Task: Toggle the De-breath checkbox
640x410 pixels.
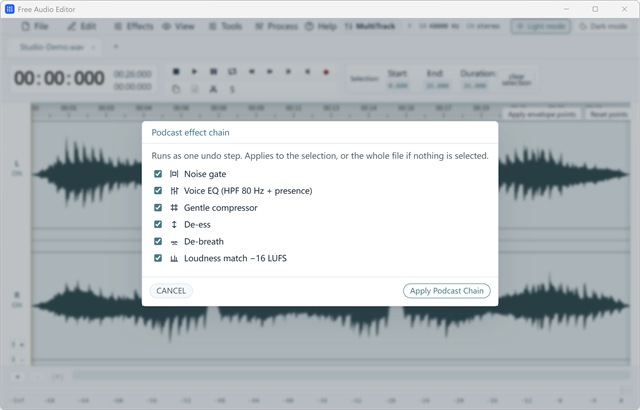Action: click(x=158, y=242)
